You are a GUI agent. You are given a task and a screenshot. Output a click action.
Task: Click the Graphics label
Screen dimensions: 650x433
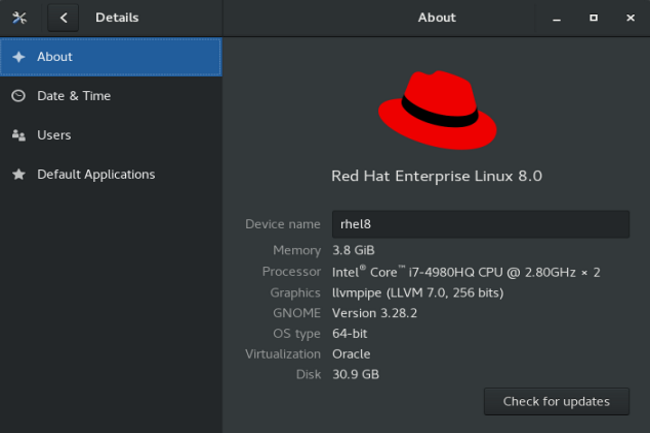(x=295, y=293)
